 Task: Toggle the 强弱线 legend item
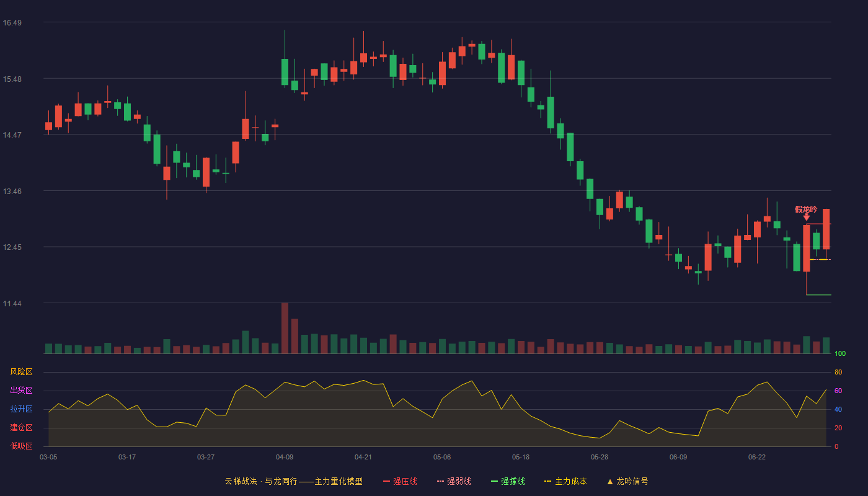(454, 481)
